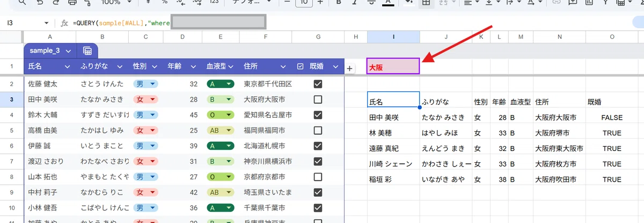
Task: Decrease font size with the minus button
Action: point(287,3)
